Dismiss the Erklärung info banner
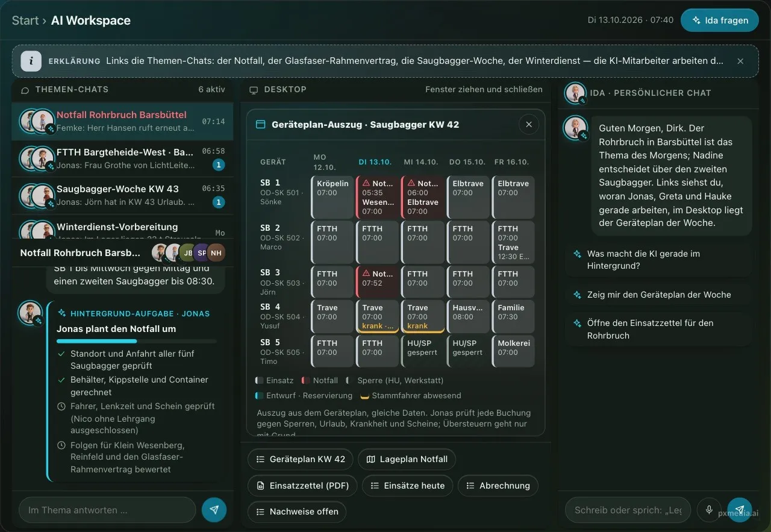This screenshot has height=532, width=771. click(x=740, y=61)
